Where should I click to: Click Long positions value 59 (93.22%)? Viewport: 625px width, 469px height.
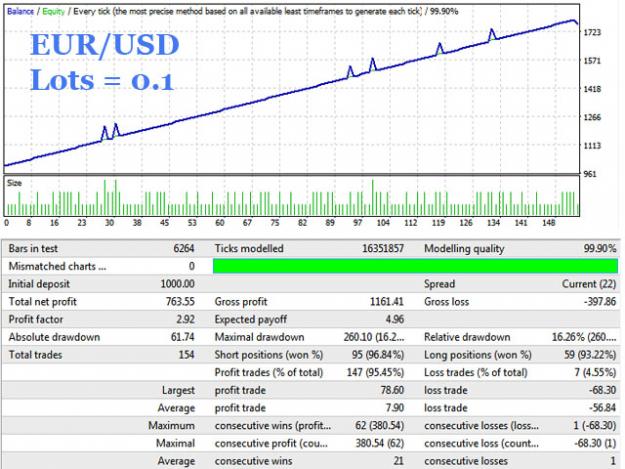click(590, 355)
